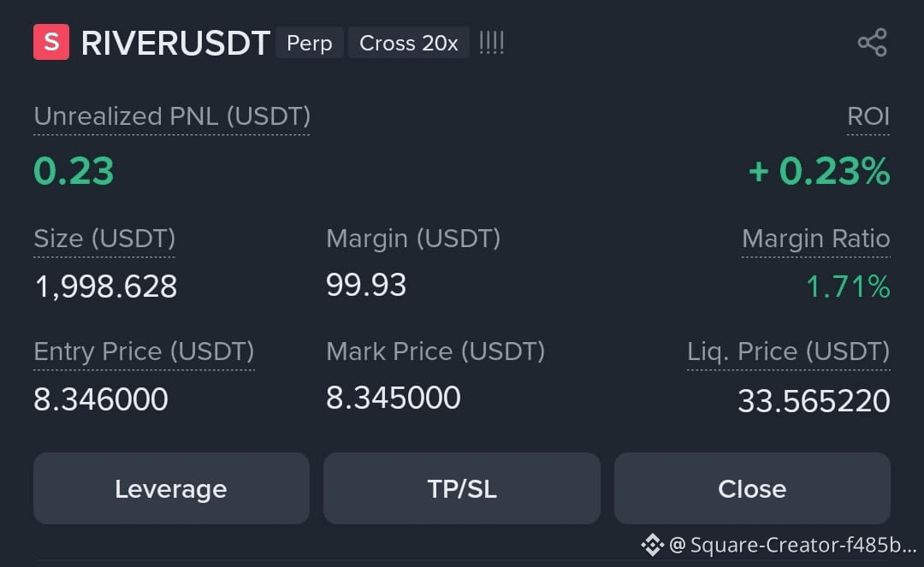Tap the Liq. Price (USDT) label
Viewport: 924px width, 567px height.
[x=788, y=351]
